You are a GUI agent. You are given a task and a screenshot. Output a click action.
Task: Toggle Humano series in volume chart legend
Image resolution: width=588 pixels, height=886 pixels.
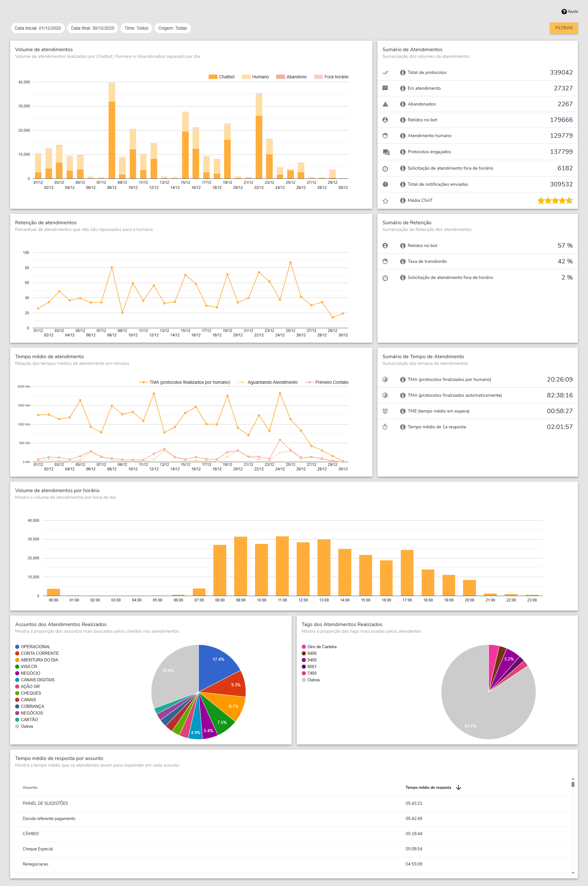pos(255,77)
